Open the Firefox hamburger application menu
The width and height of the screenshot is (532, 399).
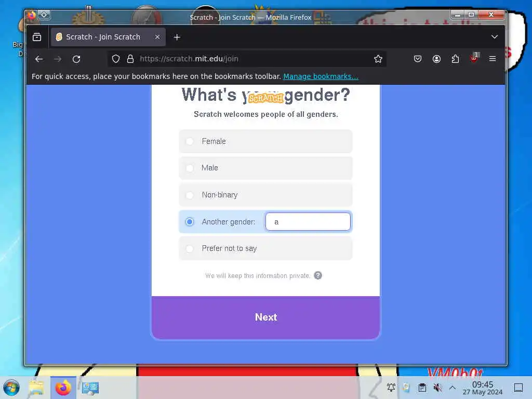coord(493,59)
